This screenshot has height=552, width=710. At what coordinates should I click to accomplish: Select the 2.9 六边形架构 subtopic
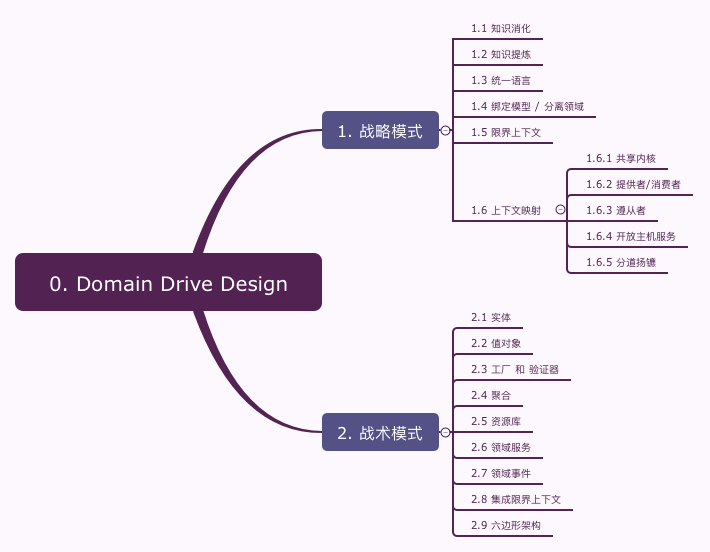506,525
